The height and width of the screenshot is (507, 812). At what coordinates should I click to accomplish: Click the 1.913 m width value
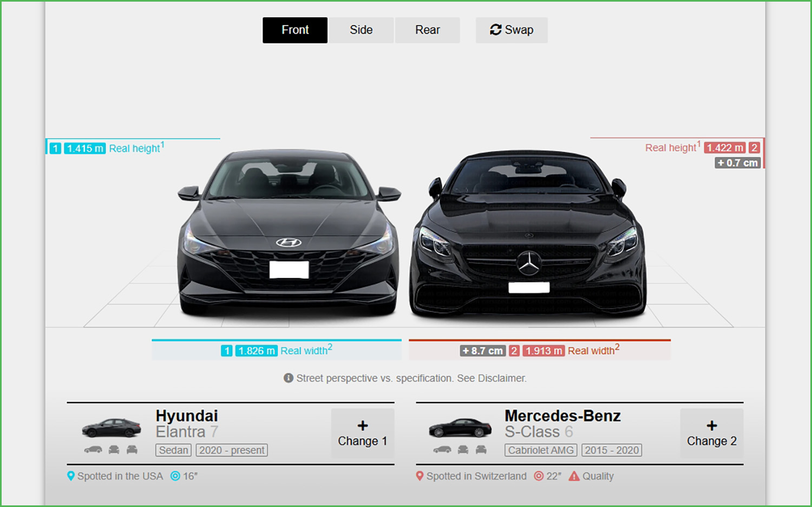(543, 351)
